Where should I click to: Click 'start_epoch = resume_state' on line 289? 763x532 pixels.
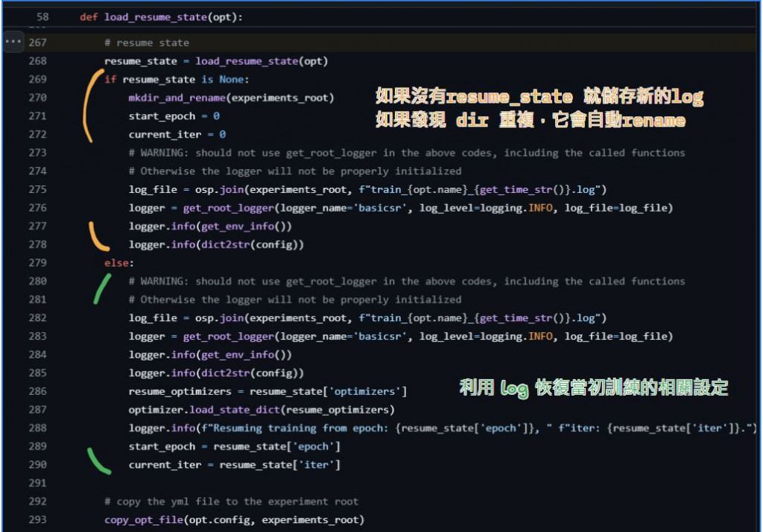pyautogui.click(x=235, y=446)
